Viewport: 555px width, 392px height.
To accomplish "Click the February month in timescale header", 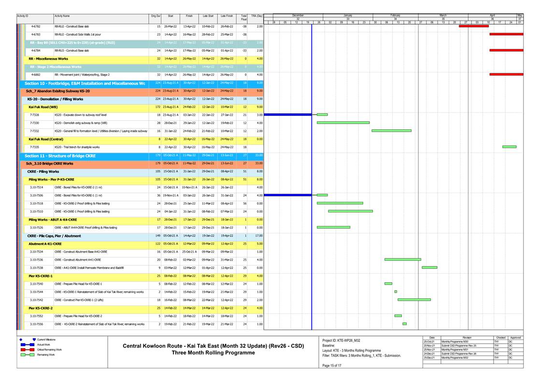I will click(x=395, y=16).
